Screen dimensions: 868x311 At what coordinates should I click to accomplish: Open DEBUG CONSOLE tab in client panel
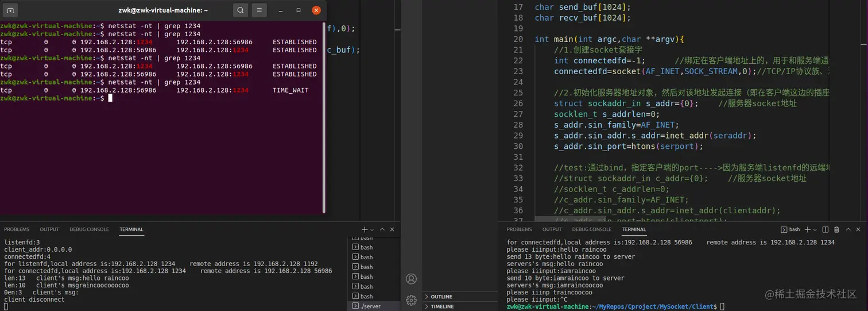coord(592,229)
